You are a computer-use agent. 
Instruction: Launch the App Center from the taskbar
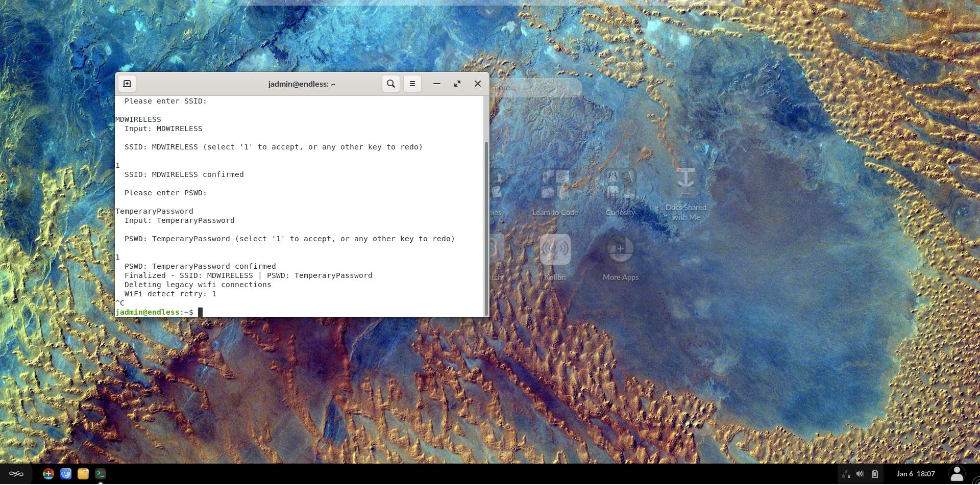(48, 474)
